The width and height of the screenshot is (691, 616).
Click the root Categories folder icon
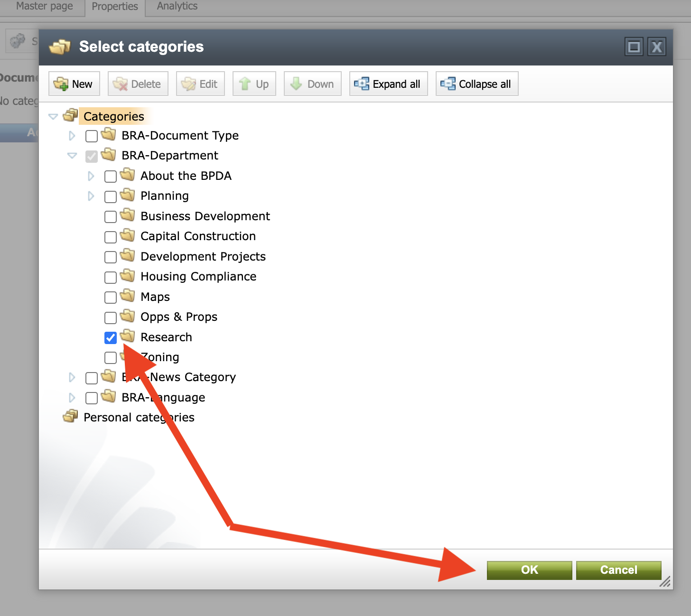coord(70,115)
